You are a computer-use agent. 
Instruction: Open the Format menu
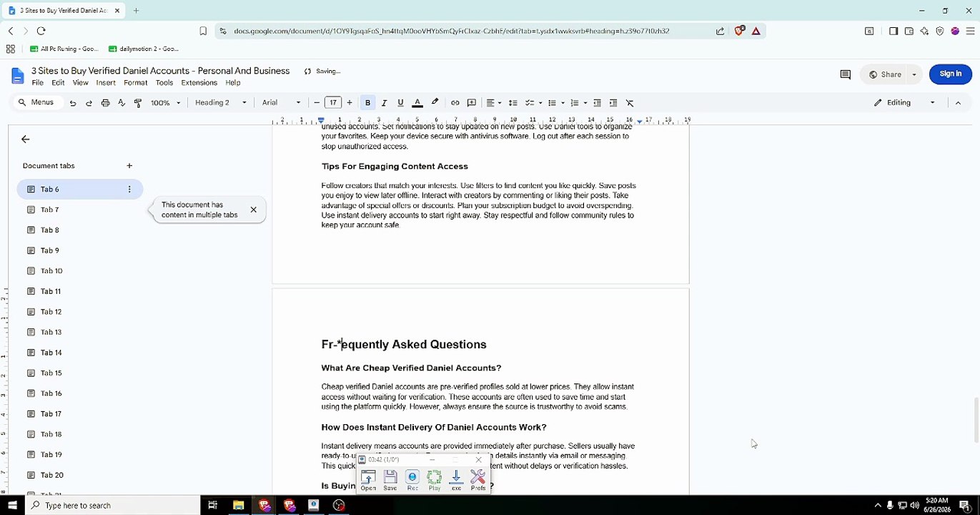pyautogui.click(x=135, y=83)
